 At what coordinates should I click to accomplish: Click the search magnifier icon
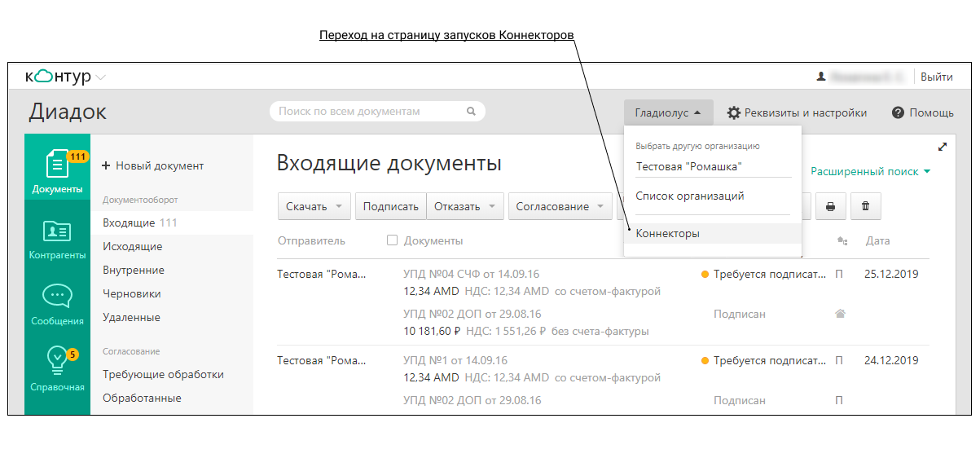471,112
